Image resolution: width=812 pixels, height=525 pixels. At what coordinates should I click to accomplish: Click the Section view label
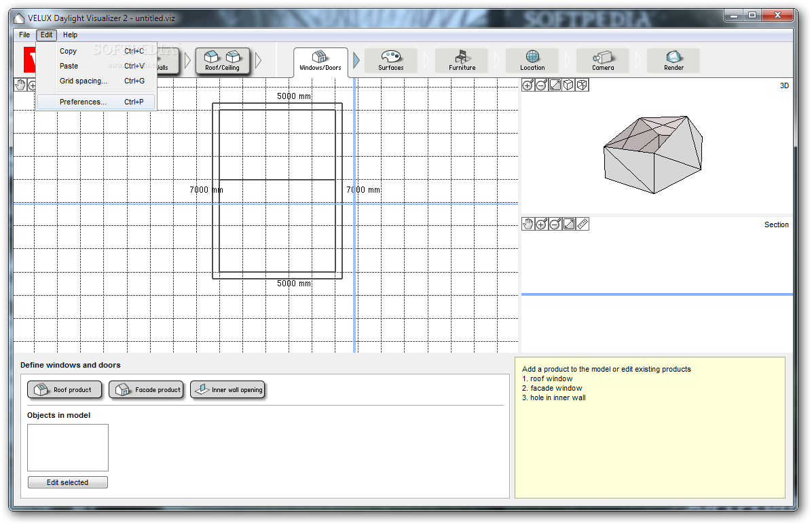click(776, 225)
